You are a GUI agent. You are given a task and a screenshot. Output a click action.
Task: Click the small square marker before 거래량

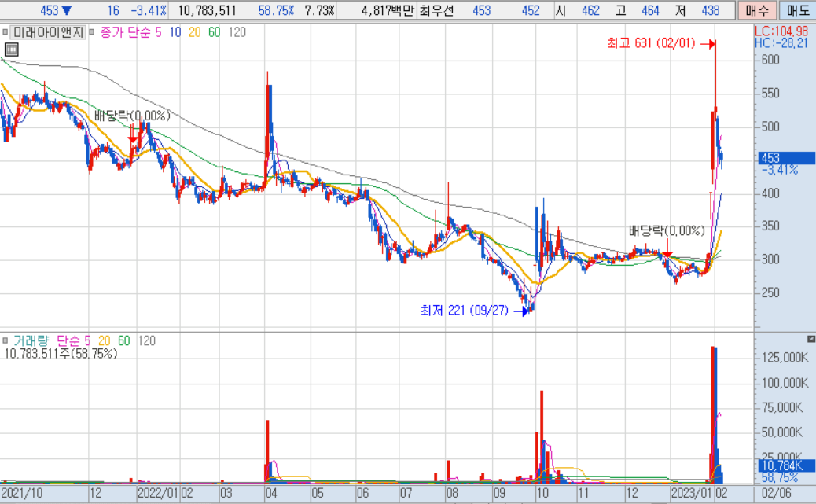point(5,340)
